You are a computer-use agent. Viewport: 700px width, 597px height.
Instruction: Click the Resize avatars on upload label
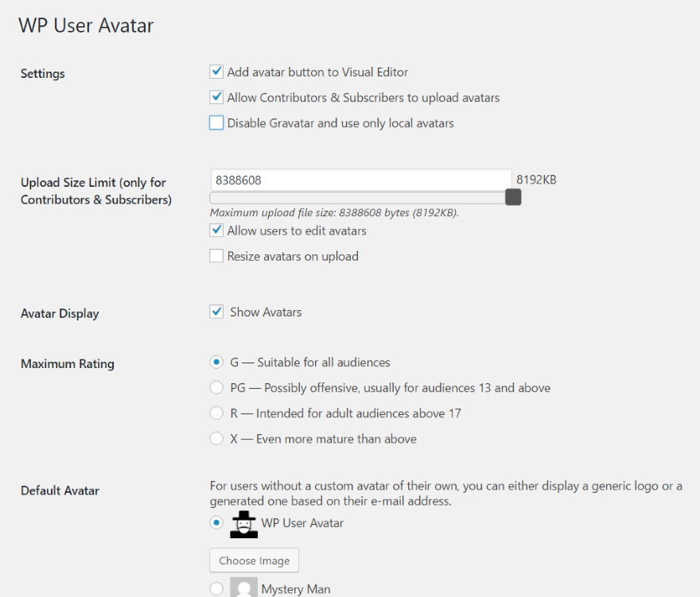point(293,256)
